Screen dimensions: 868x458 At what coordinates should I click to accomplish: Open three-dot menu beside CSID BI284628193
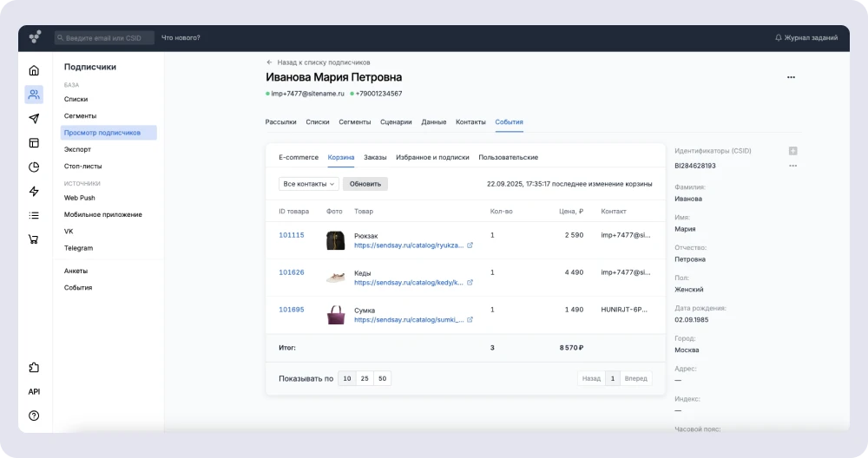(792, 166)
